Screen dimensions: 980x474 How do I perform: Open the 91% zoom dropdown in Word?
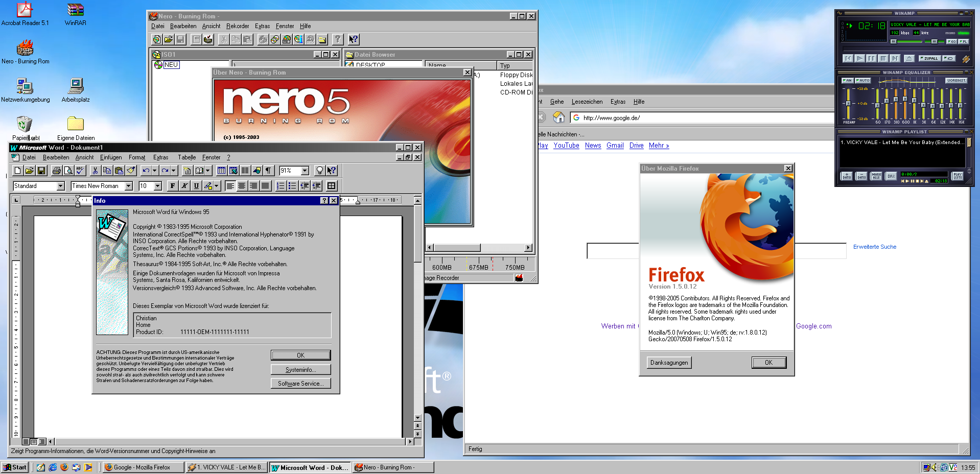pos(305,171)
